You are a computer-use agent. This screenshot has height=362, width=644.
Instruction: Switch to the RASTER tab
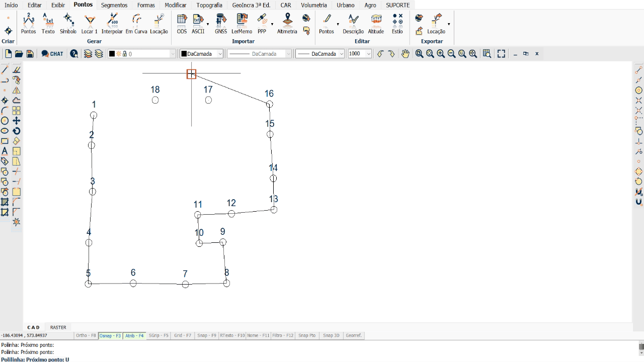coord(58,327)
